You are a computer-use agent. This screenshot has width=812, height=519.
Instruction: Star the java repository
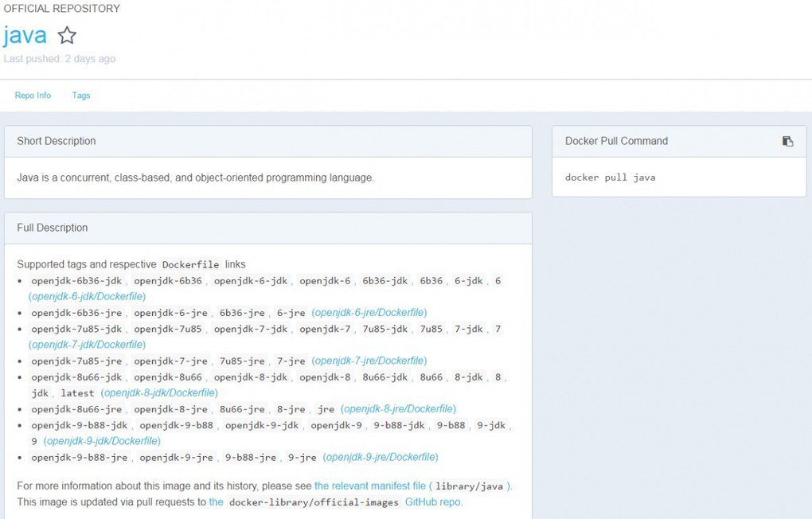[x=67, y=35]
